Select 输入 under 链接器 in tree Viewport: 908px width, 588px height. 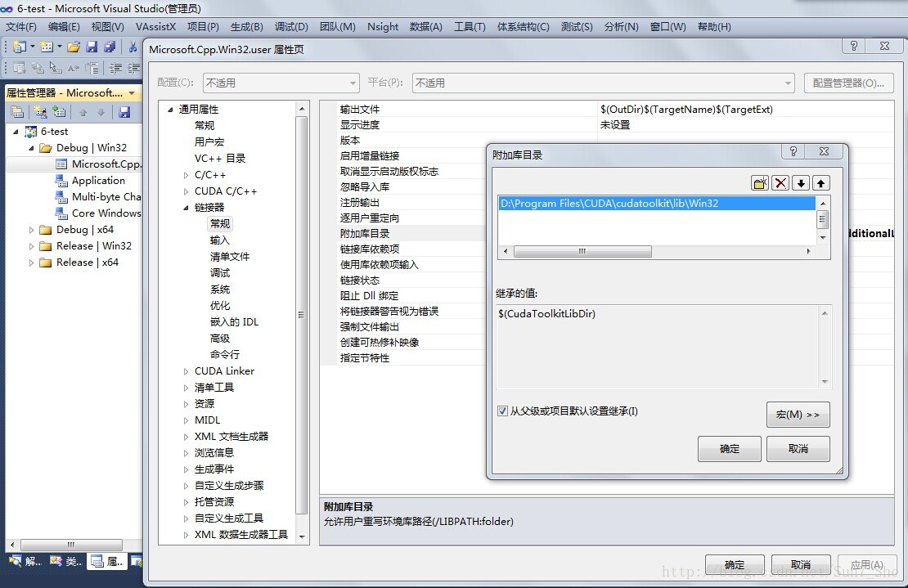point(219,240)
